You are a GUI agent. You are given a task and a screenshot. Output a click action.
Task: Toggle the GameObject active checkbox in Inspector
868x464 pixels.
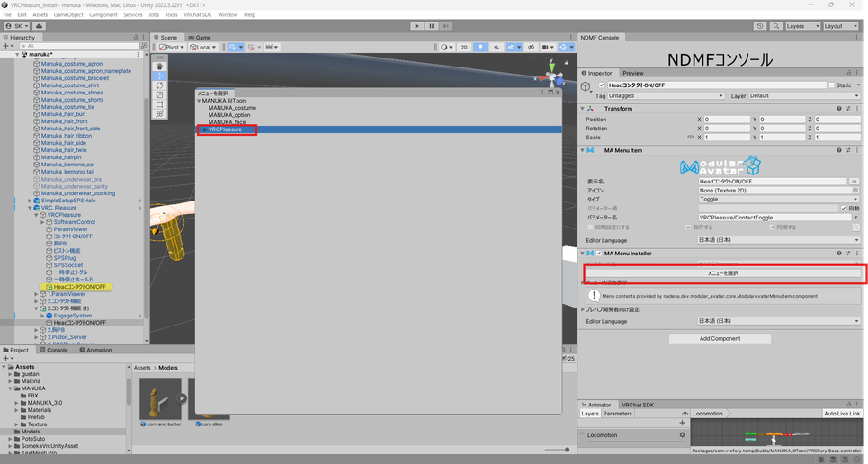coord(602,85)
